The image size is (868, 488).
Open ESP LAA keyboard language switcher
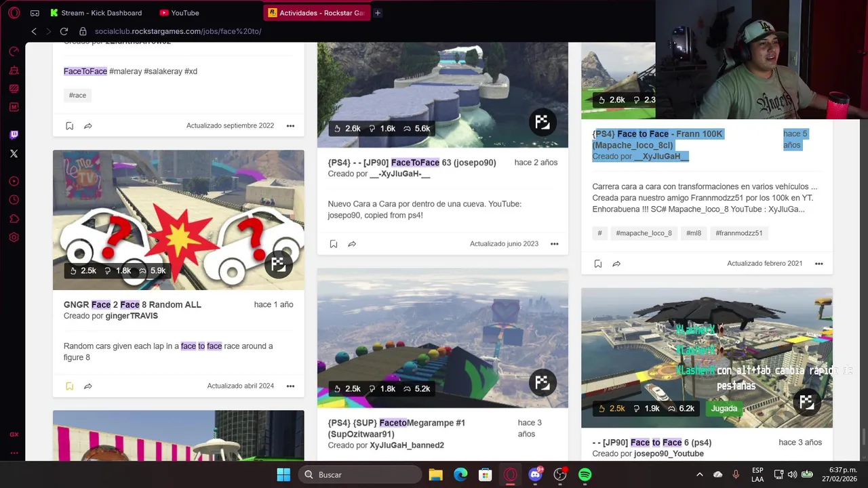(x=757, y=474)
